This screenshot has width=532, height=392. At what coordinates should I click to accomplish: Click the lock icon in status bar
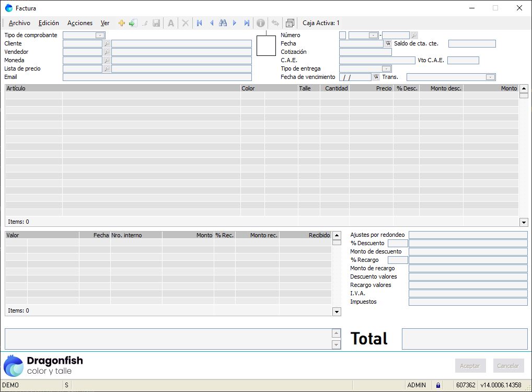pos(438,385)
